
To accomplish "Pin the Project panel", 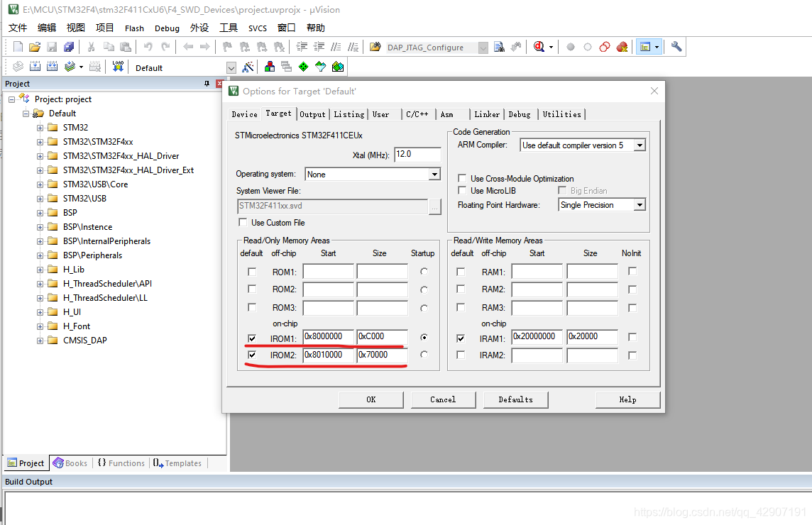I will coord(207,83).
